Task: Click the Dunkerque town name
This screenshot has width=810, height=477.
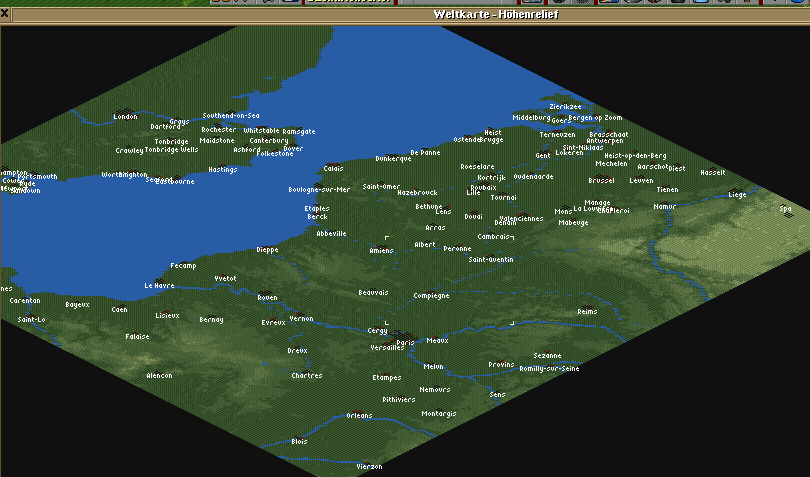Action: pos(393,159)
